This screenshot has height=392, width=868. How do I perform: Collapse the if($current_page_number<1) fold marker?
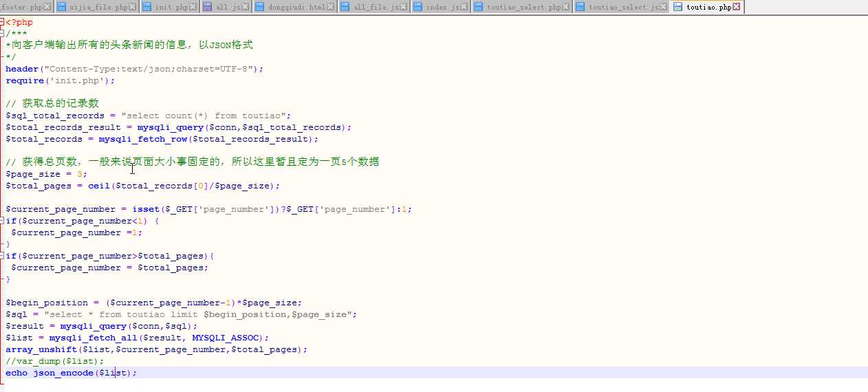click(x=3, y=221)
